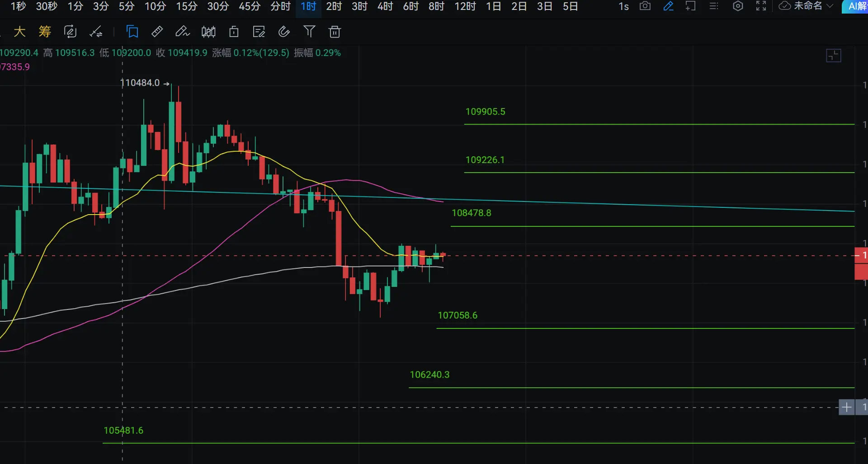This screenshot has width=868, height=464.
Task: Click the 107058.6 price level label
Action: coord(458,315)
